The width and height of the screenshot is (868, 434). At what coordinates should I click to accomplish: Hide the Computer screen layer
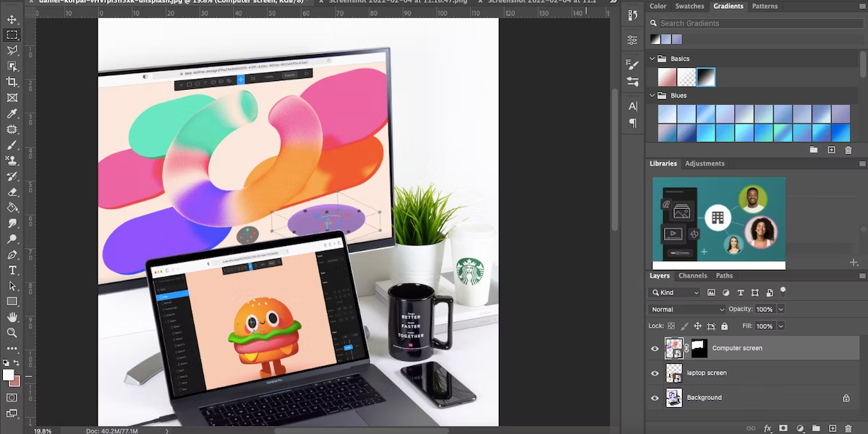655,349
